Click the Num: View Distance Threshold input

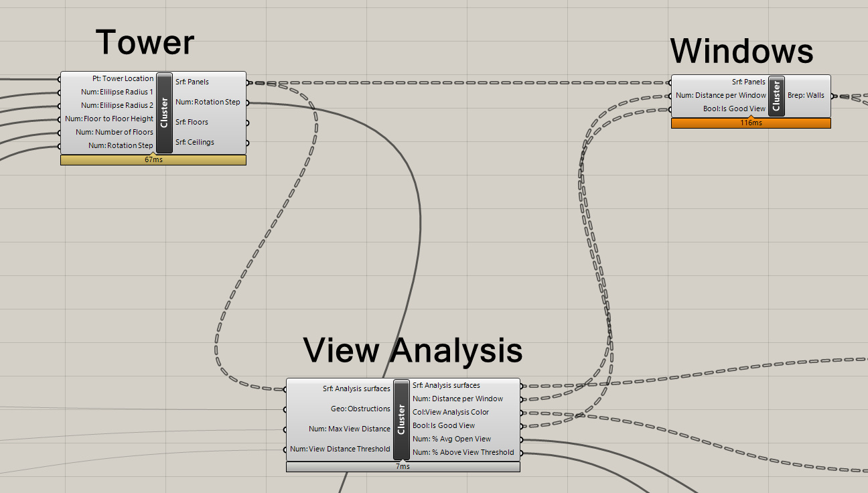click(x=340, y=449)
